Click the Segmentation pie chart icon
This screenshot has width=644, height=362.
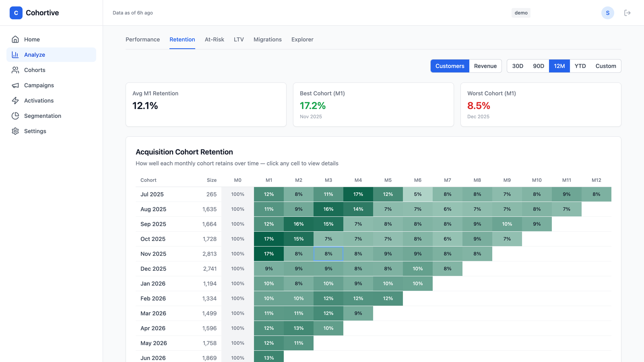click(15, 116)
